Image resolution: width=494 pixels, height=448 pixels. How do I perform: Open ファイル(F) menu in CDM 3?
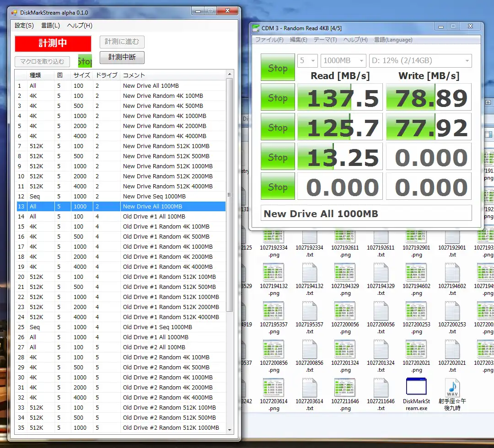[x=269, y=40]
